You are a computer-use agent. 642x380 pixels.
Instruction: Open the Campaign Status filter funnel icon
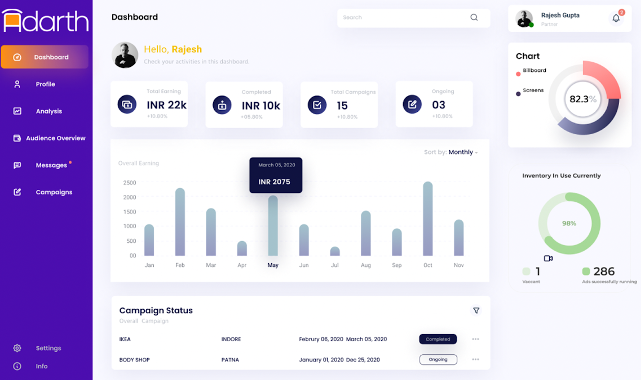(x=476, y=310)
